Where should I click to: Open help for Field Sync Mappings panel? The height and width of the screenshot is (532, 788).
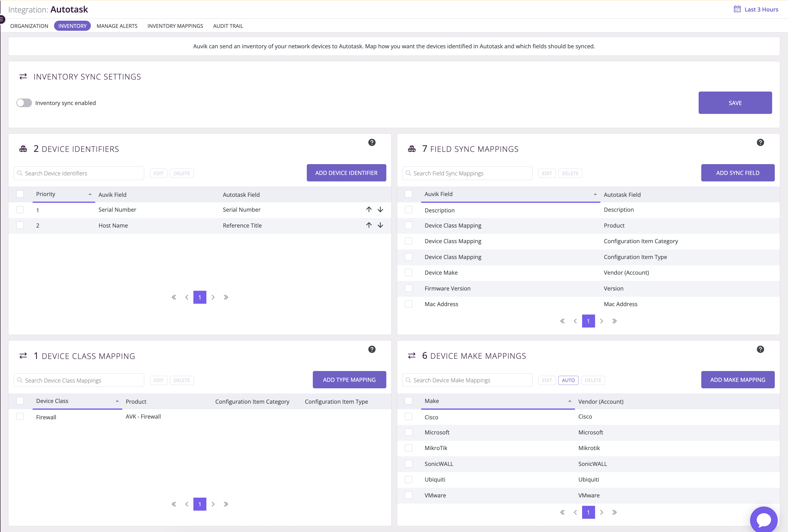[x=760, y=142]
